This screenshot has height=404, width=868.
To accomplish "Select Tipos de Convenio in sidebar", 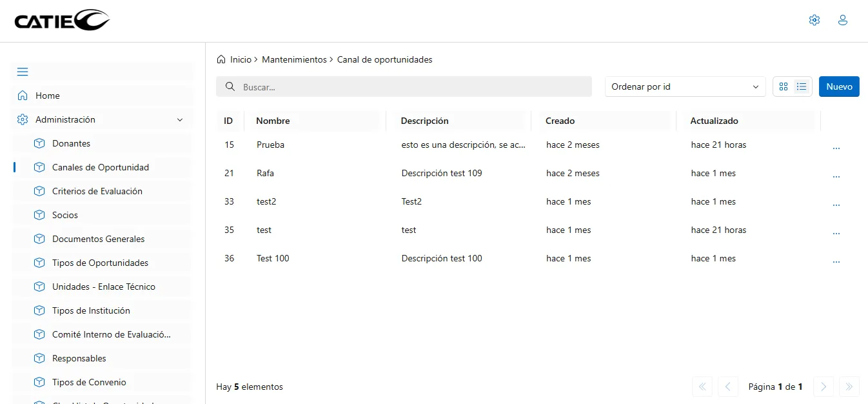I will (89, 382).
